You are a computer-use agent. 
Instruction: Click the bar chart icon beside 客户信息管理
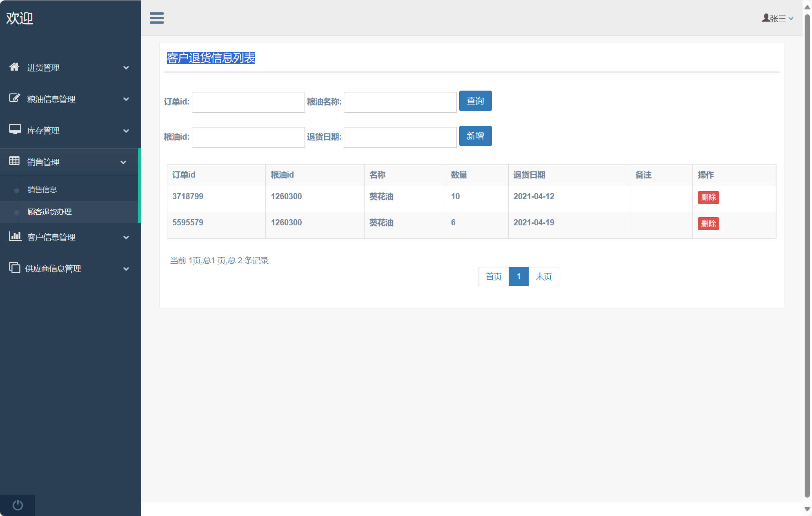pos(15,236)
